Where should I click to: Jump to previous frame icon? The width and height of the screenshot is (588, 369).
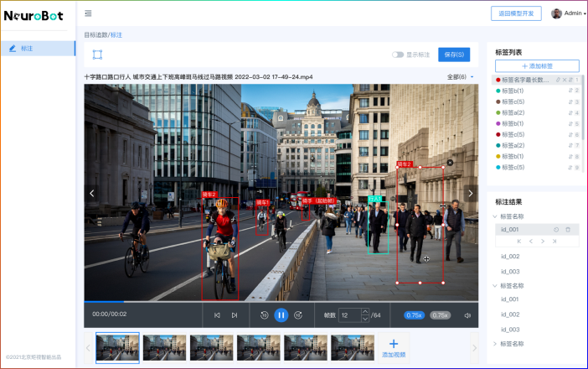click(217, 315)
